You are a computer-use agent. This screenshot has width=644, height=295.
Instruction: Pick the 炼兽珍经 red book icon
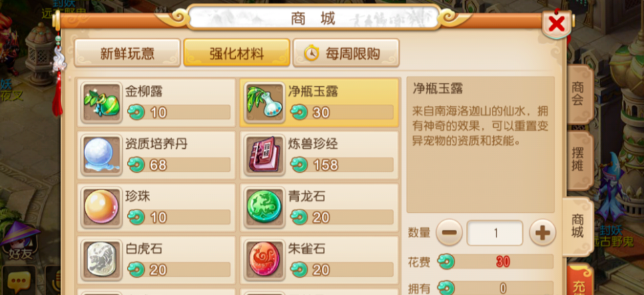click(264, 154)
